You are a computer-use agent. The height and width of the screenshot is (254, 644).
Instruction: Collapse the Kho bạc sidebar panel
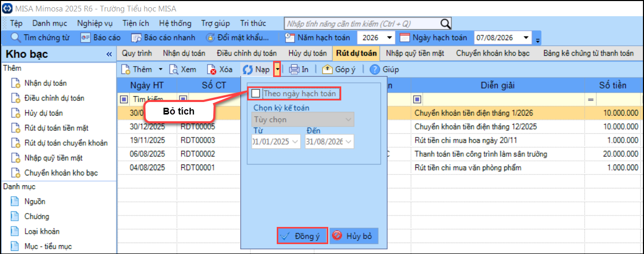click(109, 54)
